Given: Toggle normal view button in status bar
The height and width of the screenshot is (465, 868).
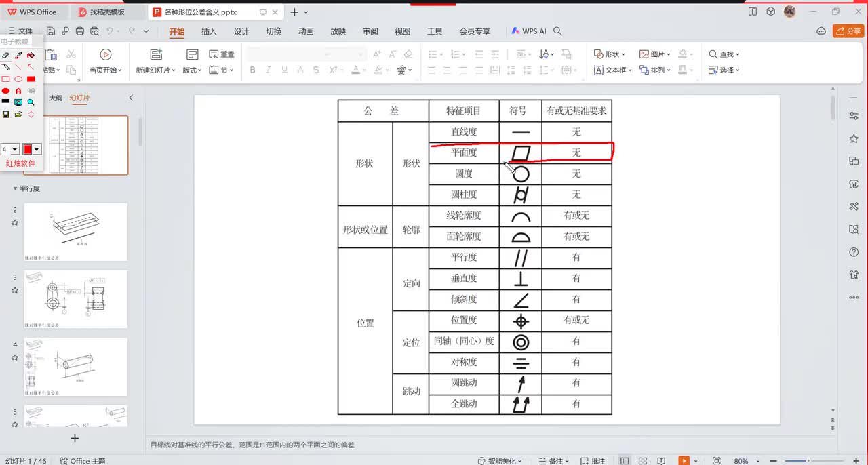Looking at the screenshot, I should (x=624, y=461).
